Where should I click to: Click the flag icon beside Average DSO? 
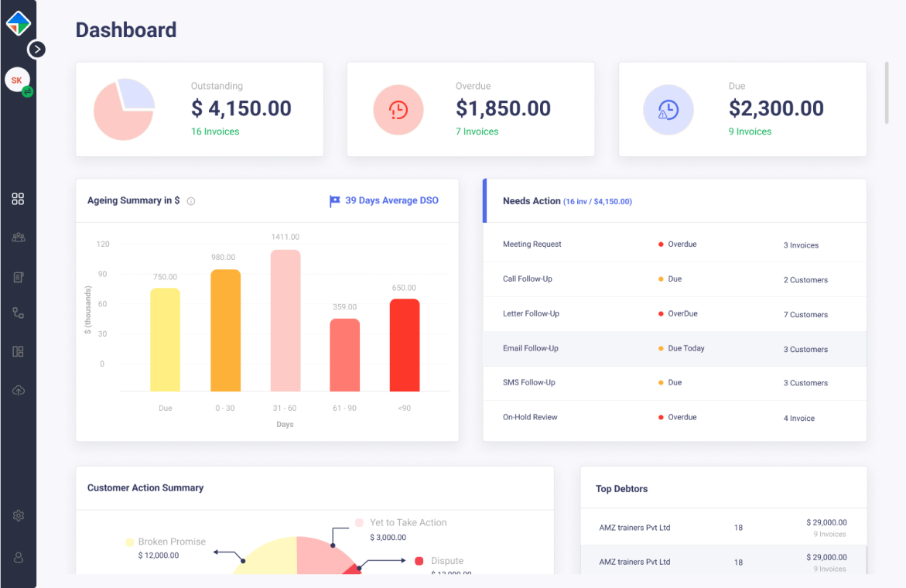(x=334, y=200)
